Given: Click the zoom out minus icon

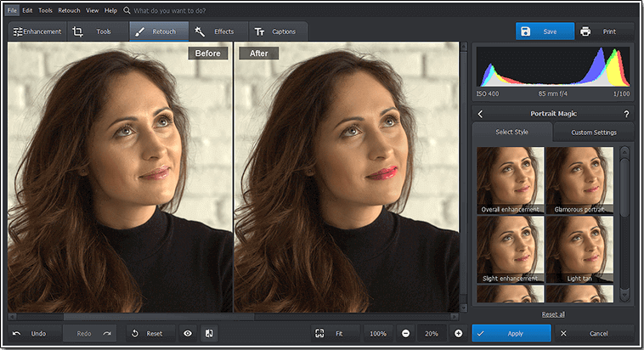Looking at the screenshot, I should [x=405, y=334].
